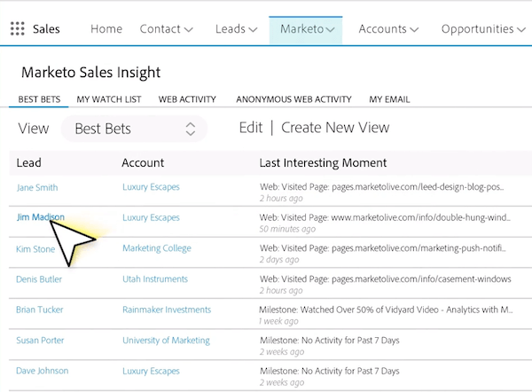Screen dimensions: 532x392
Task: Open the Rainmaker Investments account
Action: (167, 310)
